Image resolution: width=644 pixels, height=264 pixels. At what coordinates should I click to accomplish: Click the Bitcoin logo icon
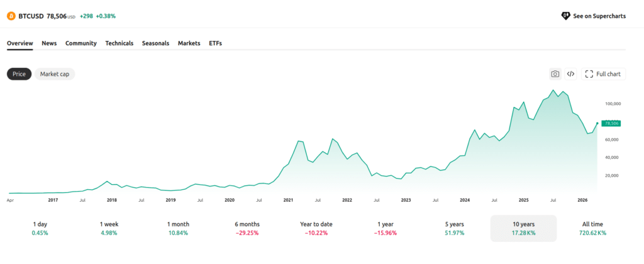coord(11,16)
